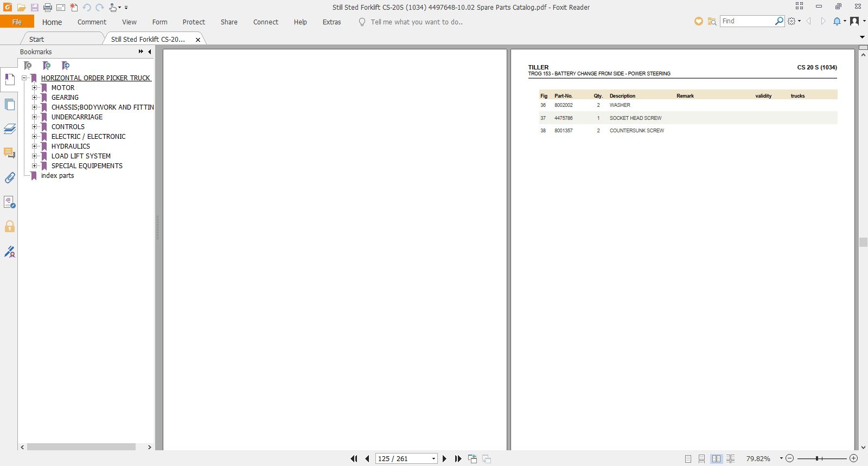This screenshot has height=466, width=868.
Task: Open the File menu
Action: tap(17, 22)
